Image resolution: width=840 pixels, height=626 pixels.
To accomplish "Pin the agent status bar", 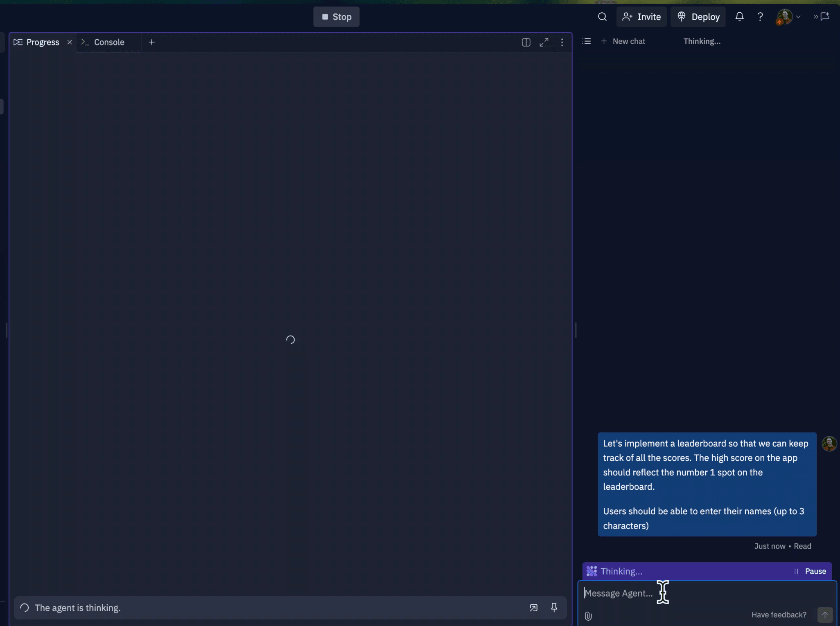I will pyautogui.click(x=554, y=608).
